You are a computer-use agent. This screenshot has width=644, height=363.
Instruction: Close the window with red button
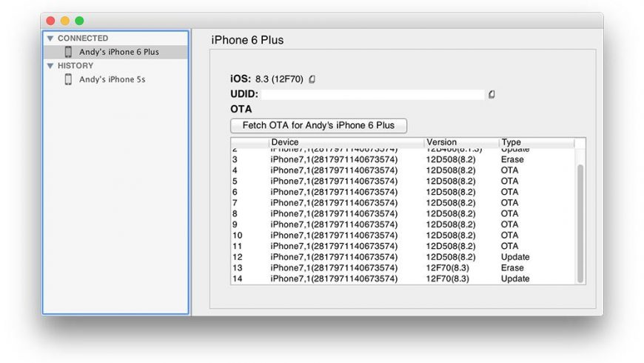tap(50, 21)
